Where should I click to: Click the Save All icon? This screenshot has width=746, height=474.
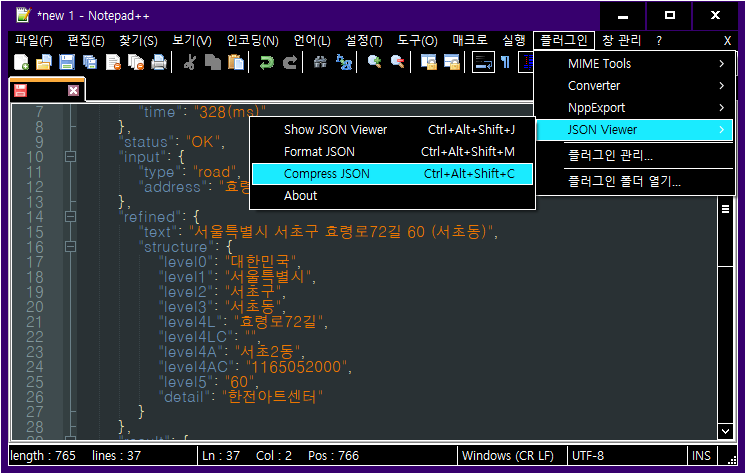(x=89, y=62)
